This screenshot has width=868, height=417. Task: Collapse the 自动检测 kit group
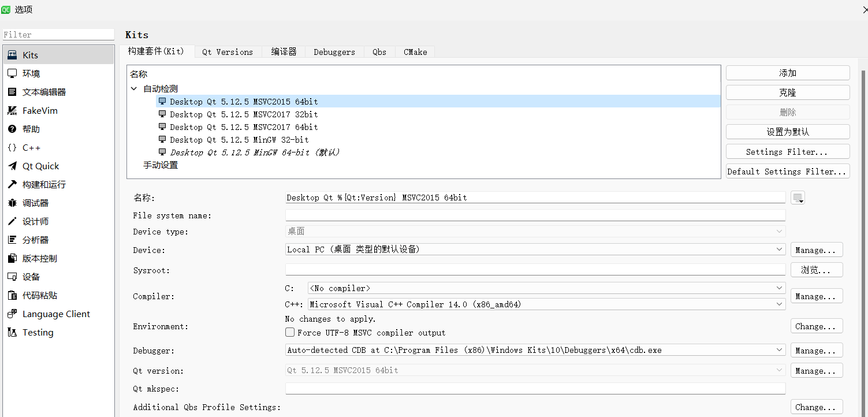point(134,89)
